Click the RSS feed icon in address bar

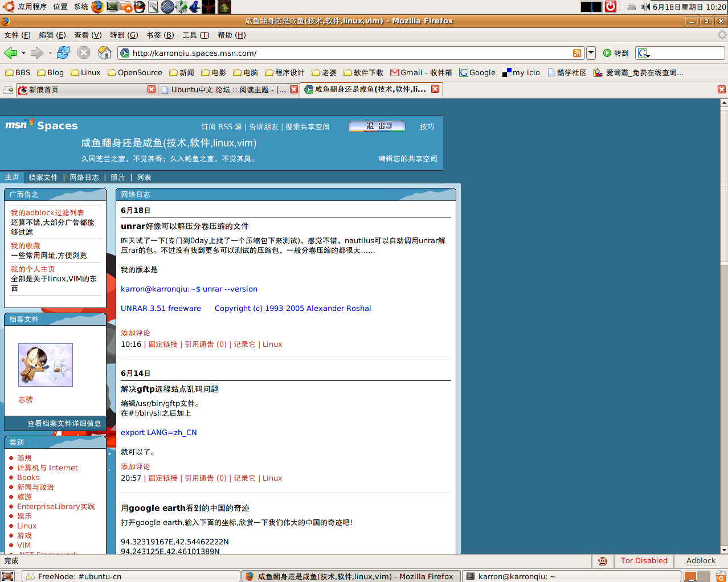pyautogui.click(x=577, y=53)
